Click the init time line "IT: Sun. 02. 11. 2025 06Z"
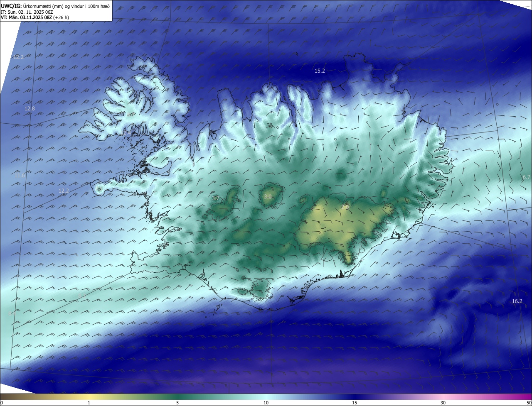The image size is (532, 406). (27, 12)
